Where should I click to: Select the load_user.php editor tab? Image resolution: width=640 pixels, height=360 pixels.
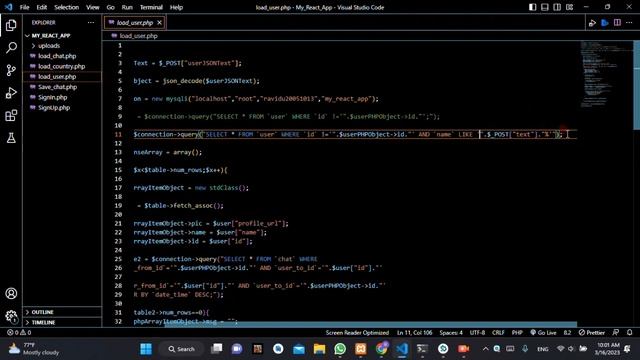(x=135, y=22)
